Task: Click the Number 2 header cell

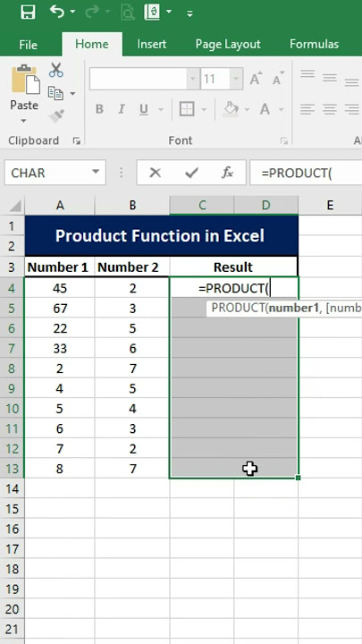Action: coord(132,267)
